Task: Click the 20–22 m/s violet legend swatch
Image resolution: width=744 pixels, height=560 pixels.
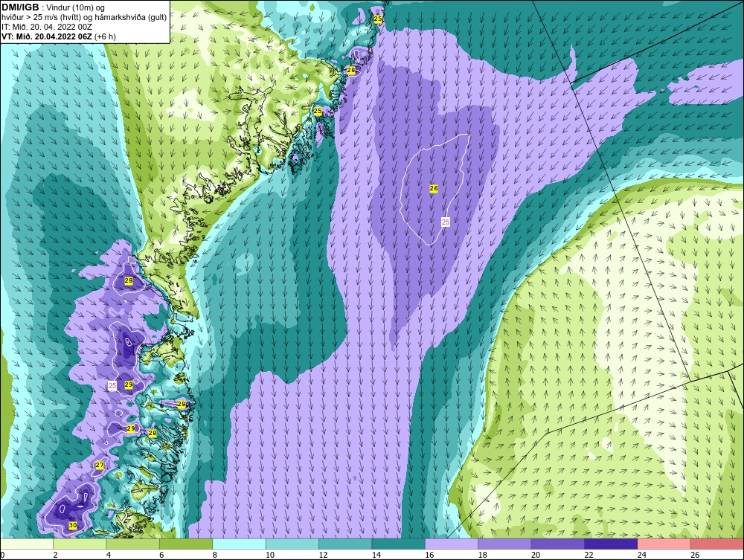Action: (x=558, y=544)
